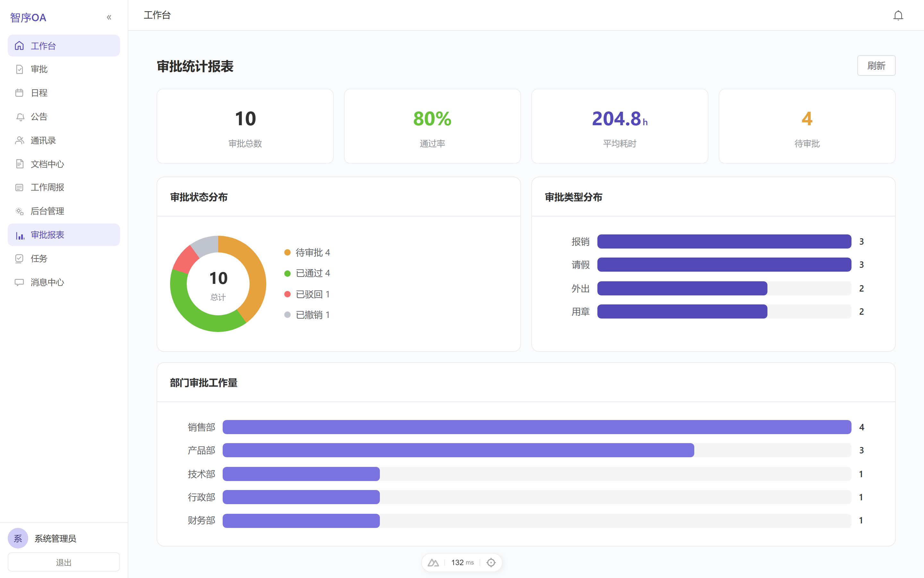Click the 系统管理员 user name
924x578 pixels.
[56, 538]
